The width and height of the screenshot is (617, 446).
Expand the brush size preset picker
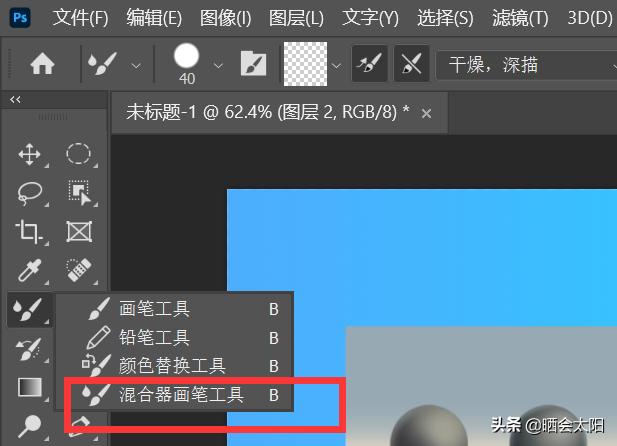pyautogui.click(x=218, y=66)
